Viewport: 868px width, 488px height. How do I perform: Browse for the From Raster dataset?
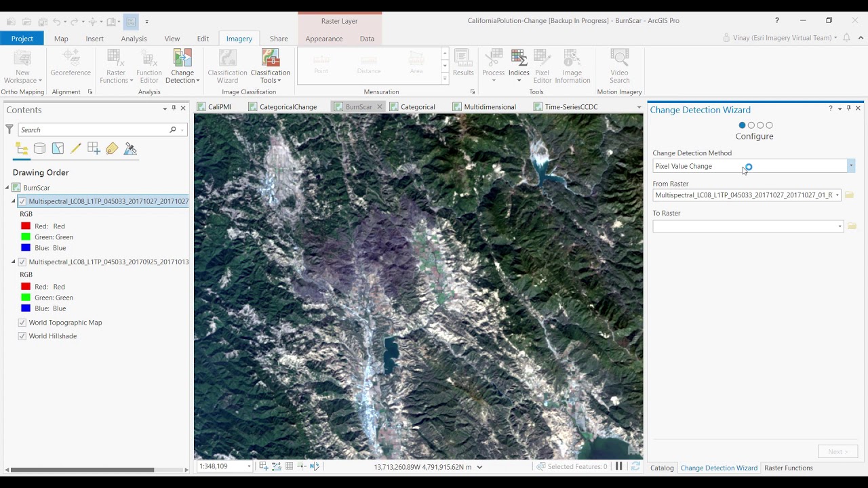tap(849, 195)
